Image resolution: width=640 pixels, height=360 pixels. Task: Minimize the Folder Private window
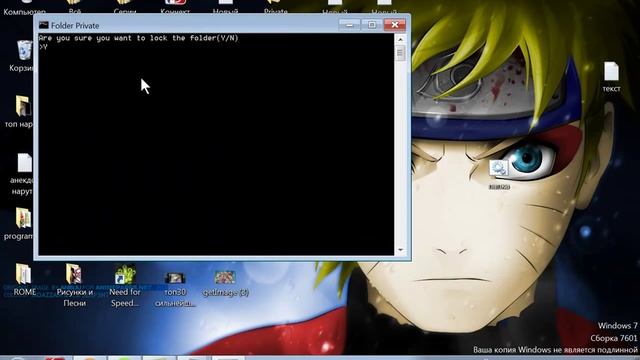[x=349, y=25]
